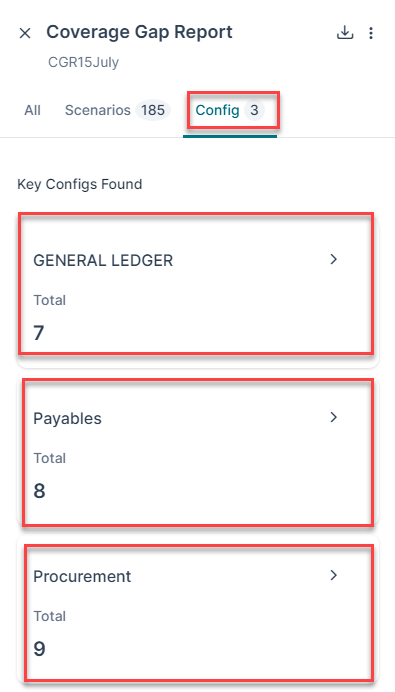Viewport: 395px width, 692px height.
Task: Expand the Procurement chevron arrow
Action: (334, 575)
